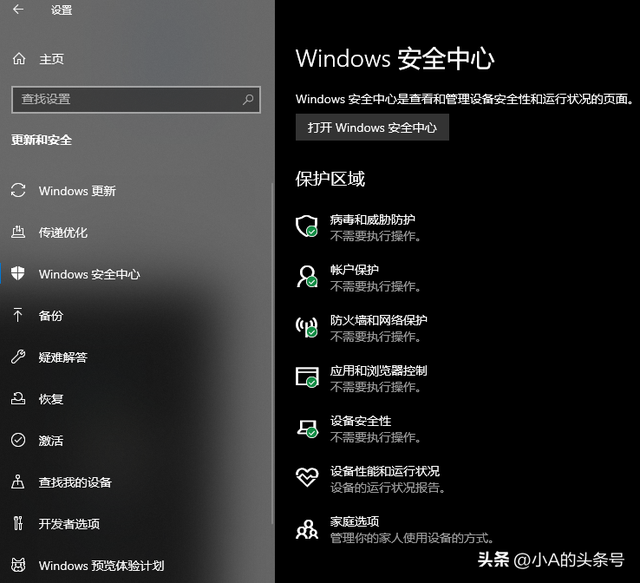640x583 pixels.
Task: Open the 主页 home page label
Action: [51, 59]
